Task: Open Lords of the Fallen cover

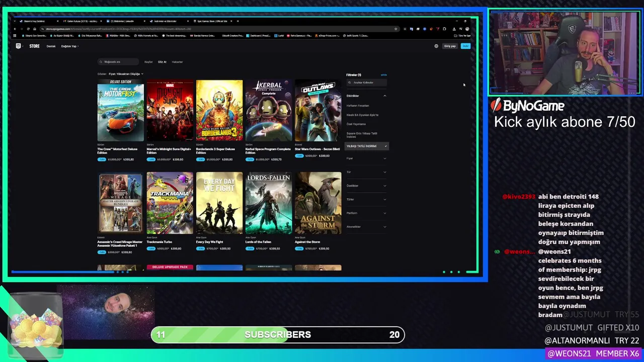Action: pos(269,203)
